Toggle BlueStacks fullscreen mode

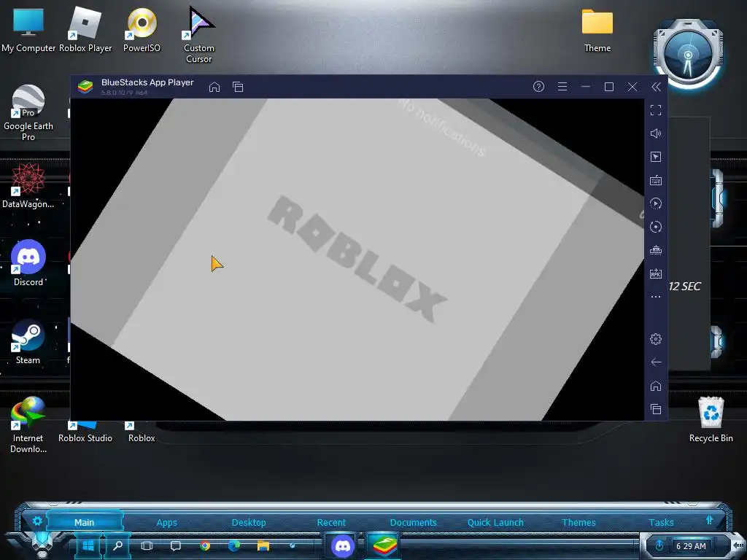656,111
